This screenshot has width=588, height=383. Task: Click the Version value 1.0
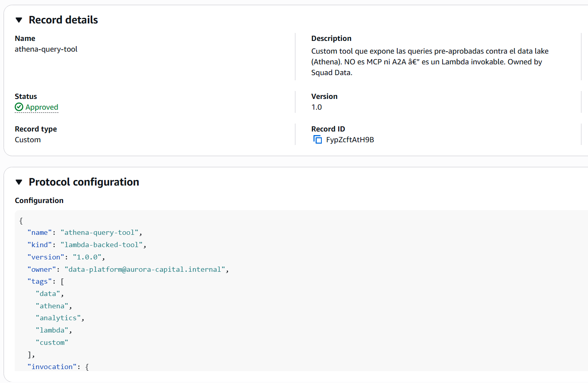click(317, 107)
